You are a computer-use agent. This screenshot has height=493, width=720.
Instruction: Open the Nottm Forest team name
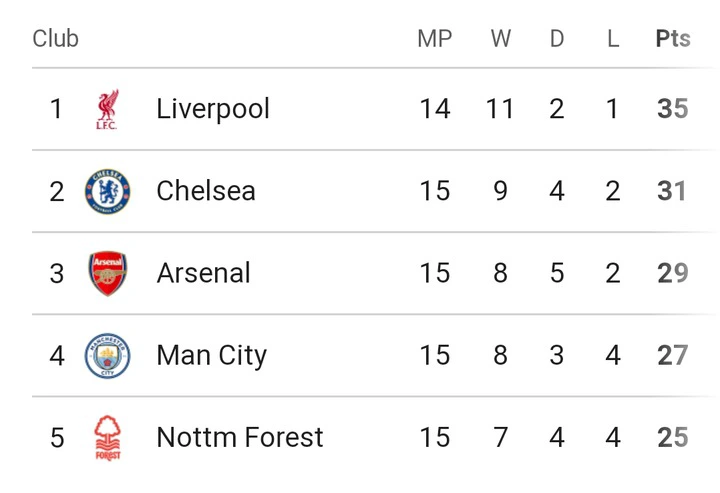click(240, 437)
